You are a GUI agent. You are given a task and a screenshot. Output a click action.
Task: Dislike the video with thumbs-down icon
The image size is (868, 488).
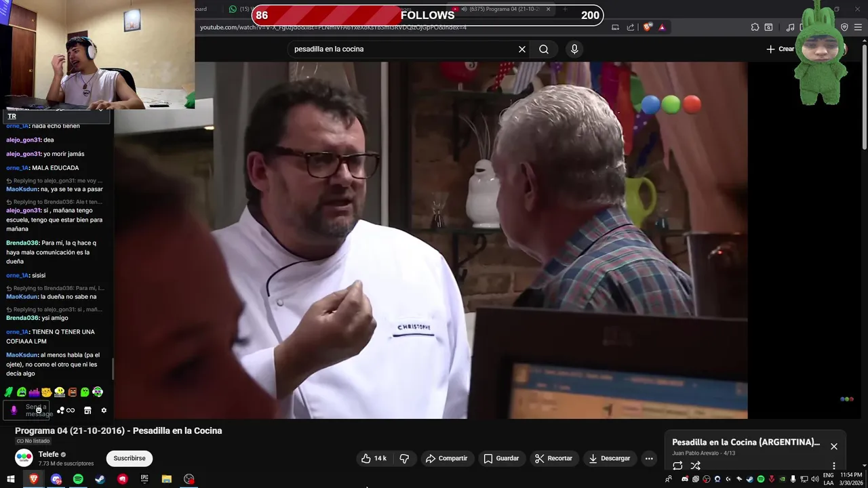[x=404, y=459]
